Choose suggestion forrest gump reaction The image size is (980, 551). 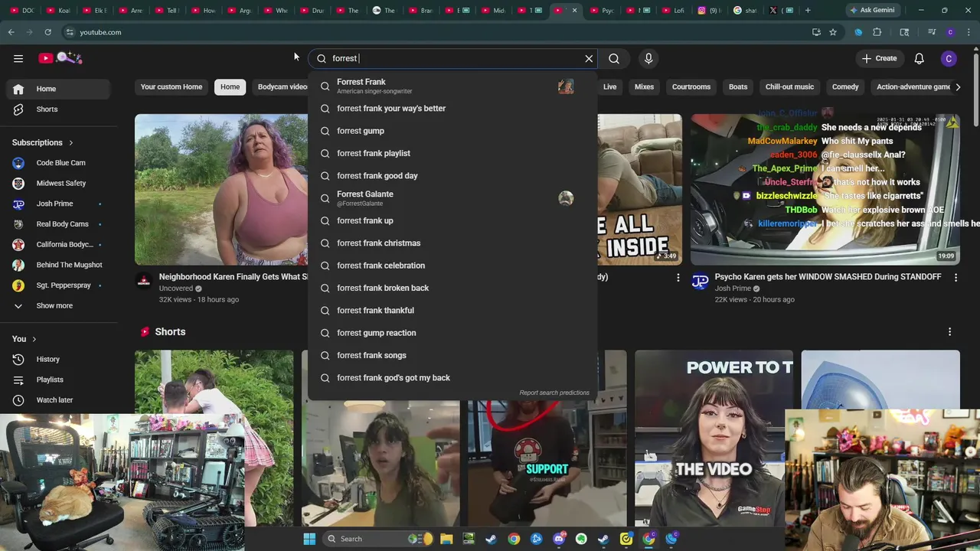tap(452, 333)
